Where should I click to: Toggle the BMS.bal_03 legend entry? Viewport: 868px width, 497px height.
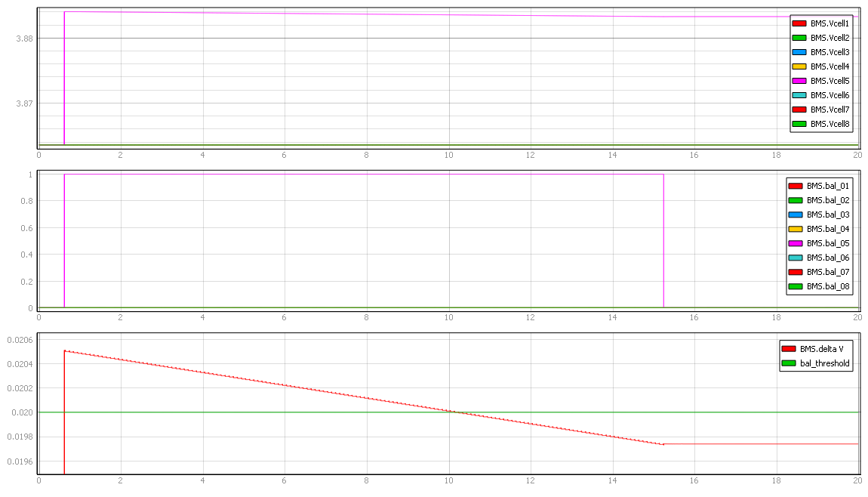tap(828, 215)
